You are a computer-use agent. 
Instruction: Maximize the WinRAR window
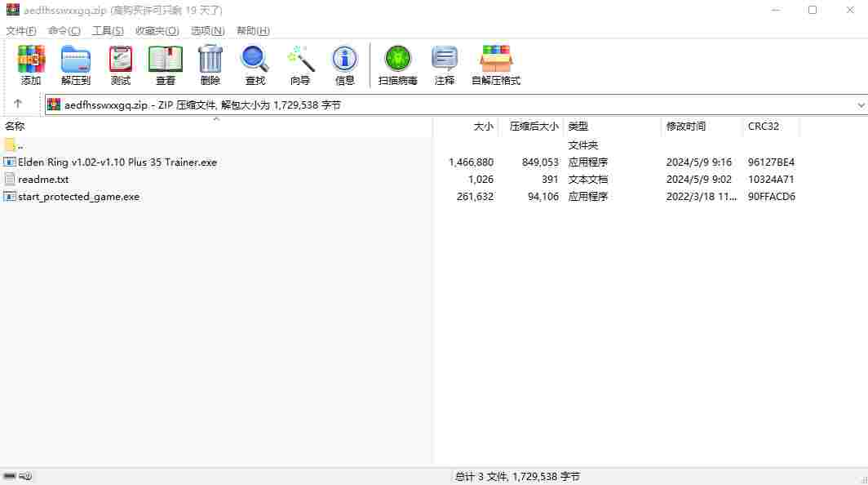(x=812, y=10)
